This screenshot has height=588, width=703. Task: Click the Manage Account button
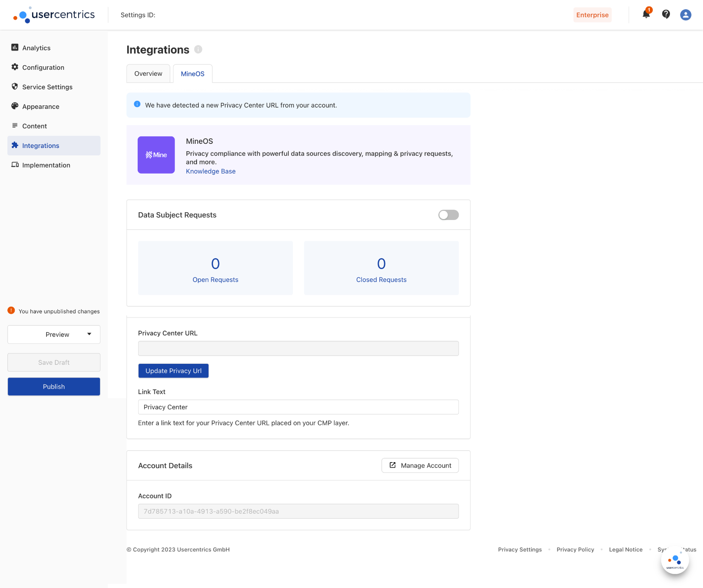420,465
